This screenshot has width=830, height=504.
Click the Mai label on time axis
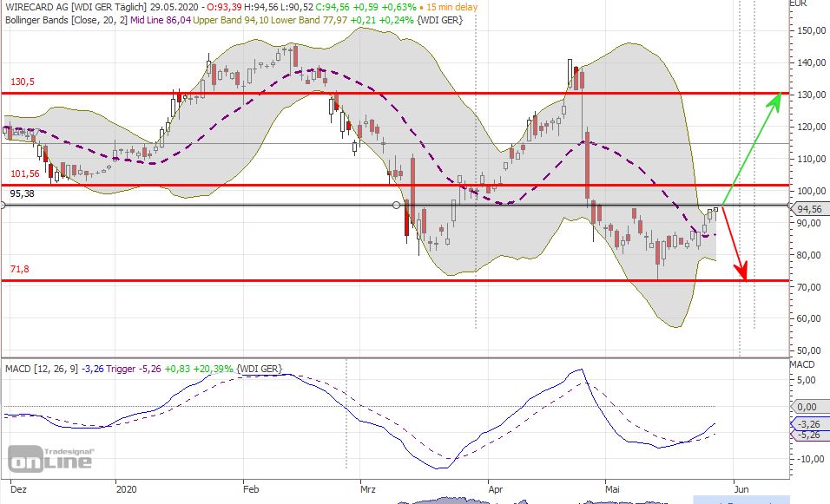pos(612,489)
